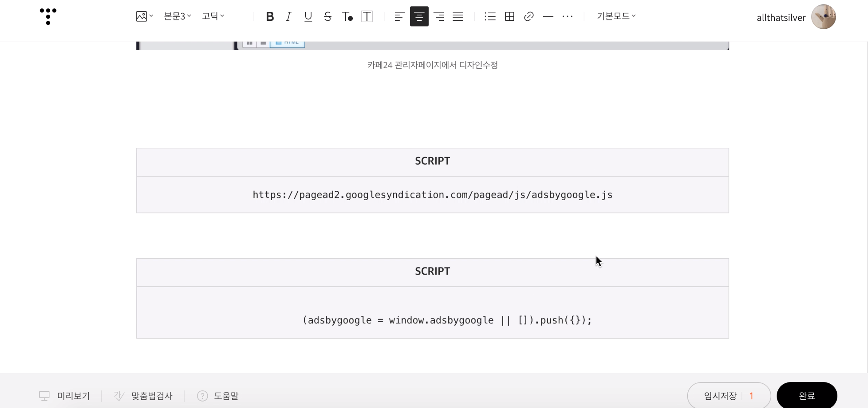Open the insert image dropdown
Screen dimensions: 868x408
click(x=144, y=16)
